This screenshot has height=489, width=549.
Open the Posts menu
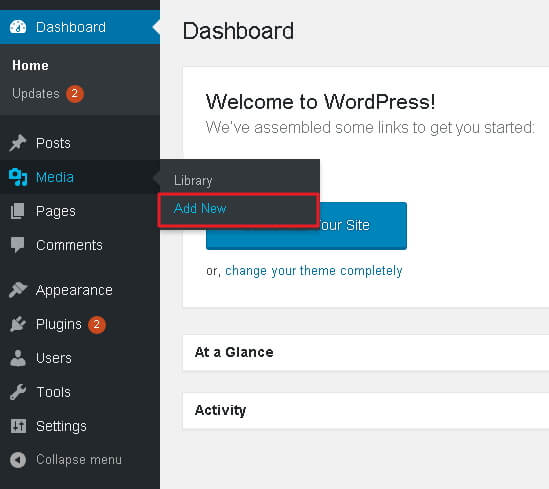click(x=80, y=143)
